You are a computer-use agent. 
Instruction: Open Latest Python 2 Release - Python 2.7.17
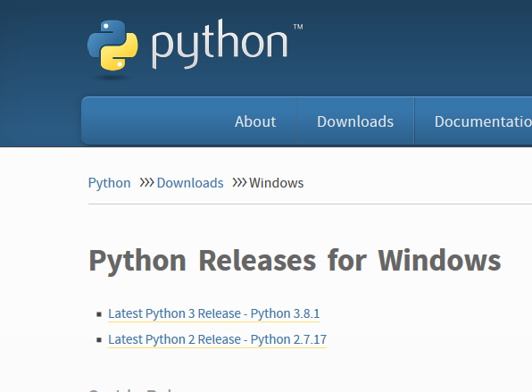tap(217, 339)
